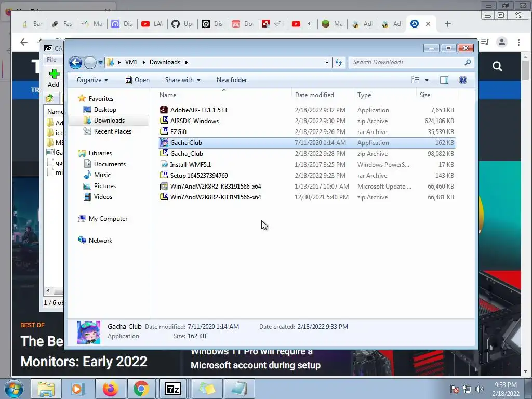Sort by the Date modified column

[x=322, y=95]
